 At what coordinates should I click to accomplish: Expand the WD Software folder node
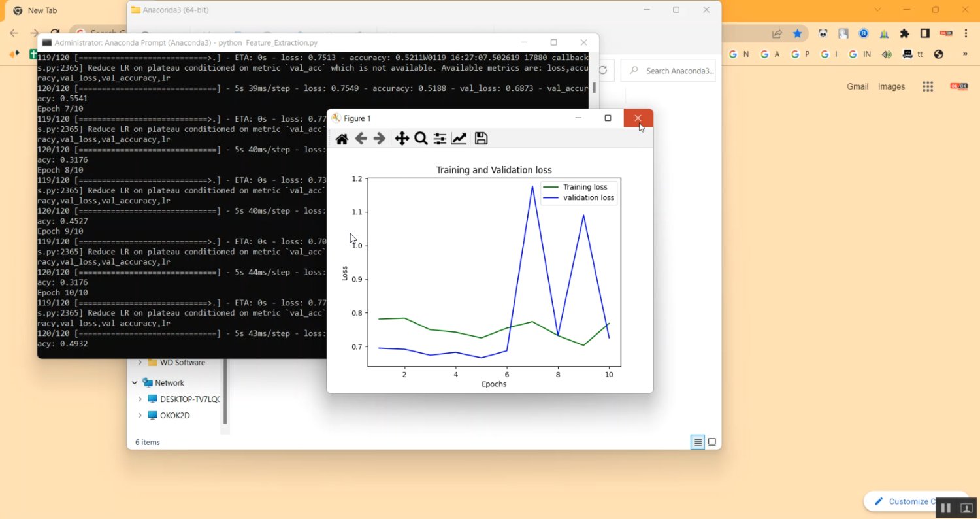[x=140, y=363]
